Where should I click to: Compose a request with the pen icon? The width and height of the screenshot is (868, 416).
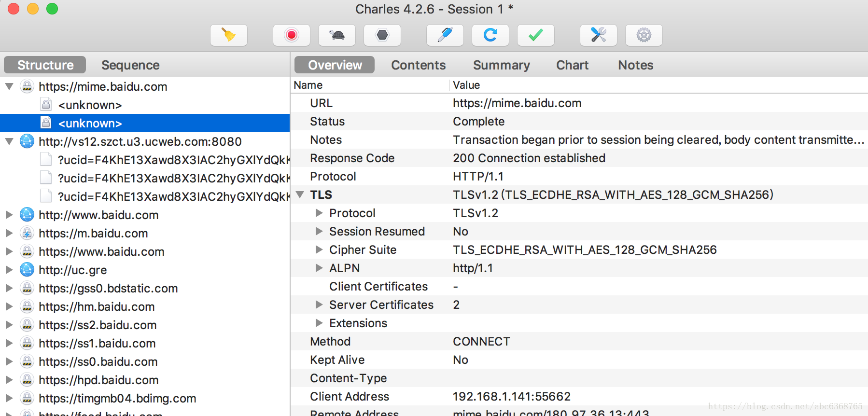pyautogui.click(x=445, y=35)
